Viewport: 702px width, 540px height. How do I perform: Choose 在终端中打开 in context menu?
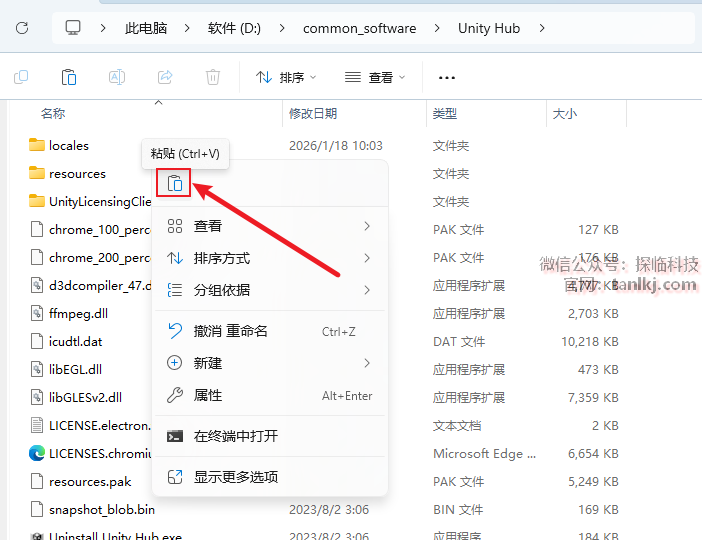tap(270, 436)
